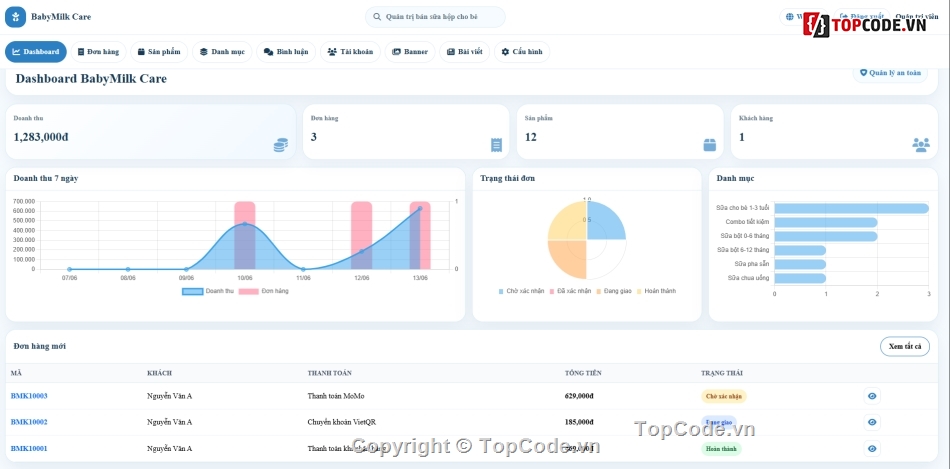Viewport: 950px width, 469px height.
Task: Click the Quản lý an toàn button
Action: 890,73
